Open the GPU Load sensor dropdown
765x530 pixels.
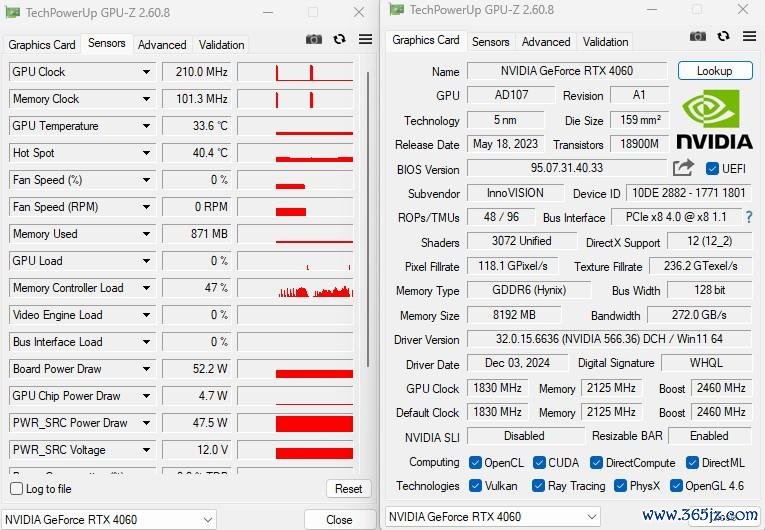click(x=146, y=261)
